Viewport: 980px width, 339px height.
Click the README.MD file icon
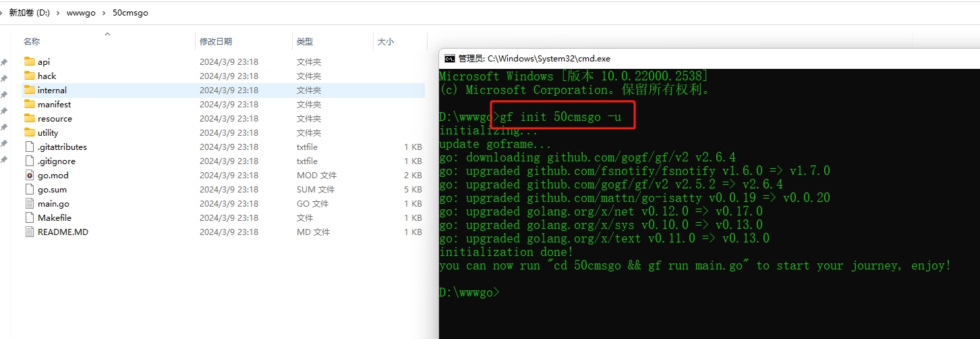click(29, 232)
